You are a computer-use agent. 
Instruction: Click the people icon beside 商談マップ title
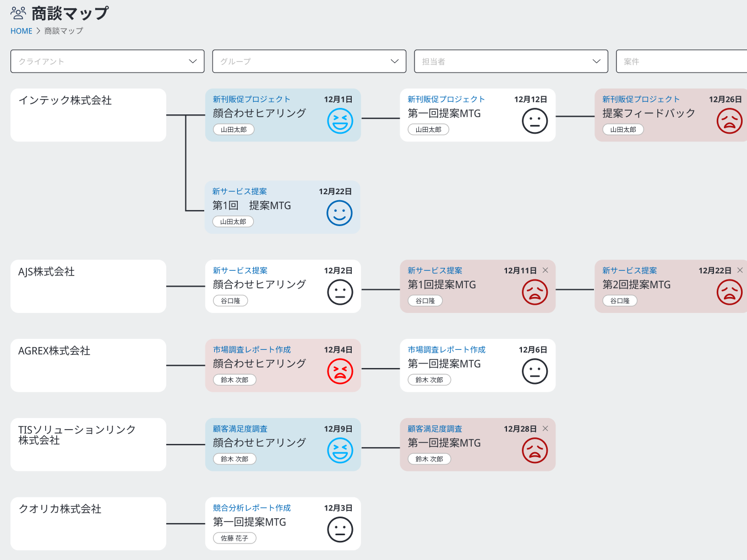tap(18, 13)
